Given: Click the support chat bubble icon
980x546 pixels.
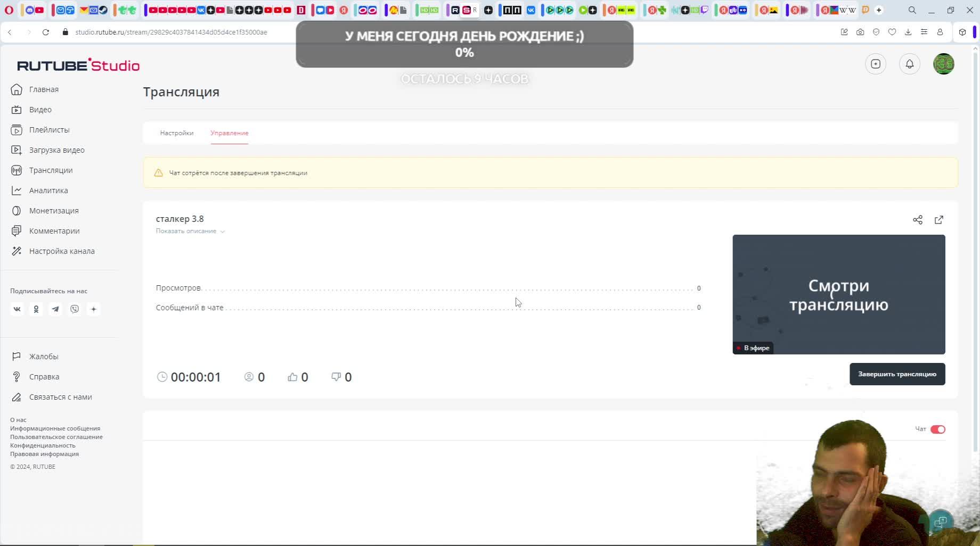Looking at the screenshot, I should 941,522.
